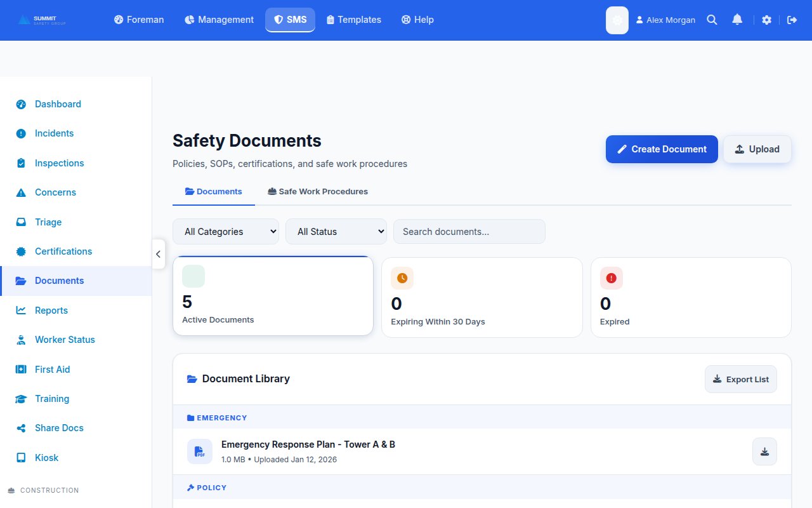
Task: Download the Emergency Response Plan document
Action: [x=764, y=451]
